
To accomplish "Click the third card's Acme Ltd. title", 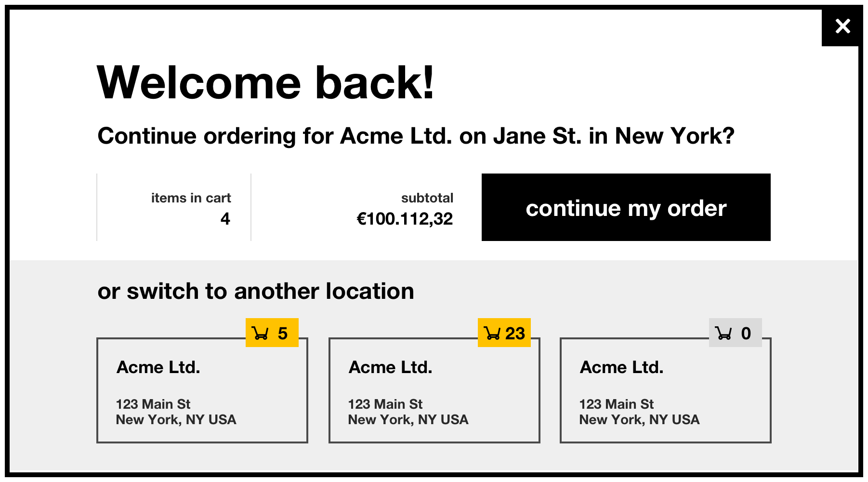I will point(622,367).
